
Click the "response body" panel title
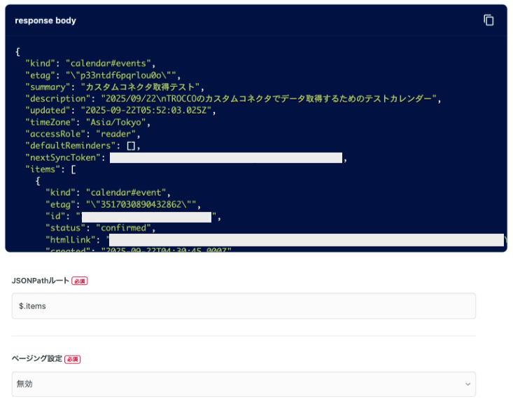pyautogui.click(x=45, y=20)
